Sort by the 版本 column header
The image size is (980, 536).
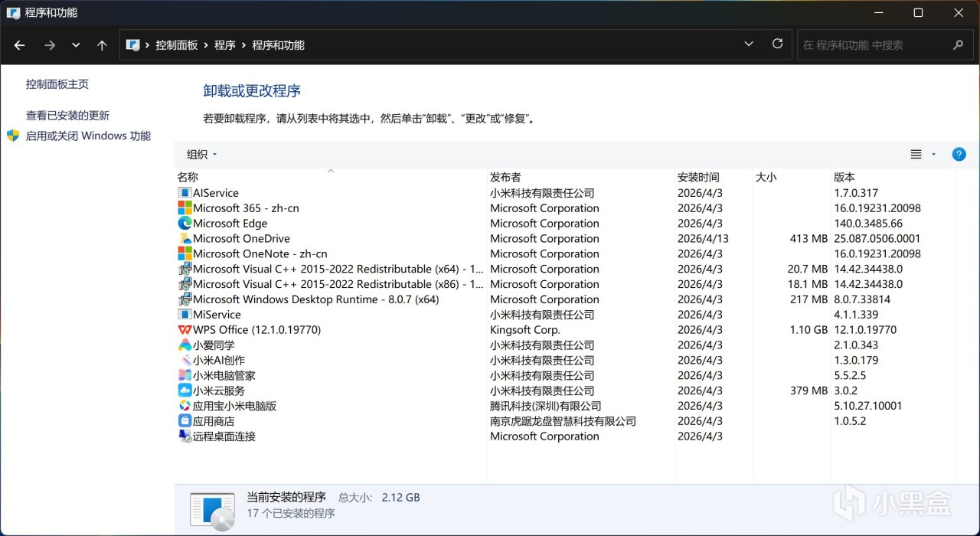(844, 177)
